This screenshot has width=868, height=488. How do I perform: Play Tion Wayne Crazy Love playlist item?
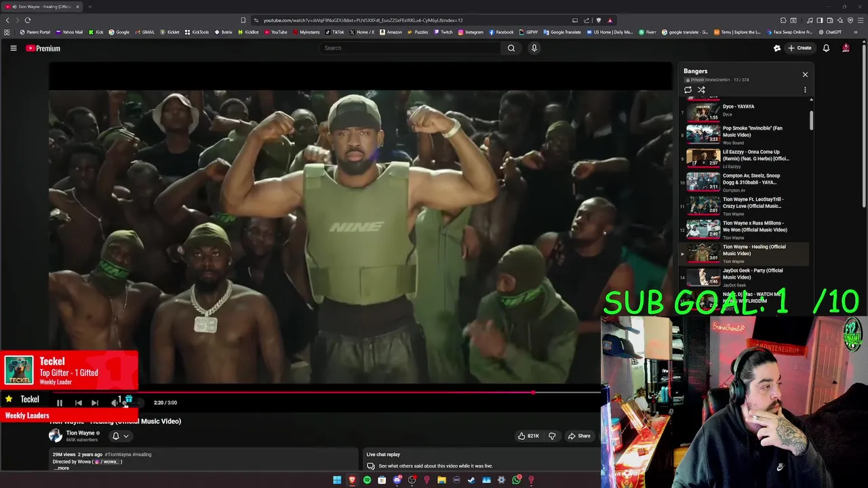click(x=745, y=205)
